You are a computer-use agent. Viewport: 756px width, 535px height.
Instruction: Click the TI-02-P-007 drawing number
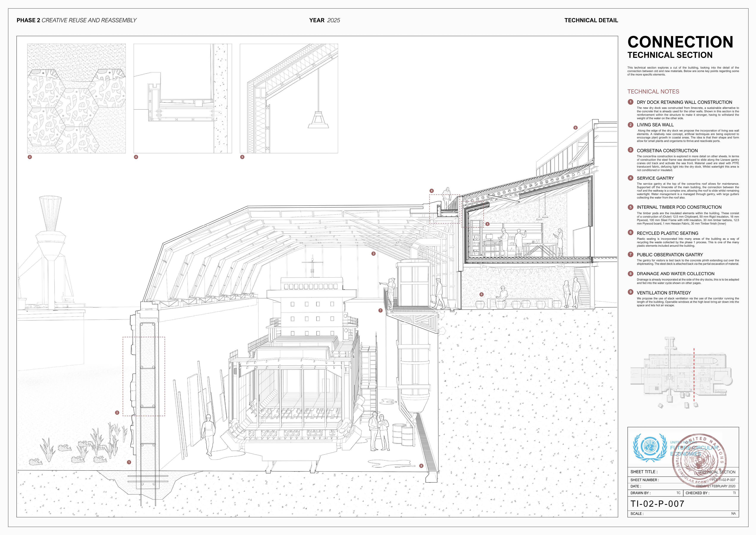(657, 504)
